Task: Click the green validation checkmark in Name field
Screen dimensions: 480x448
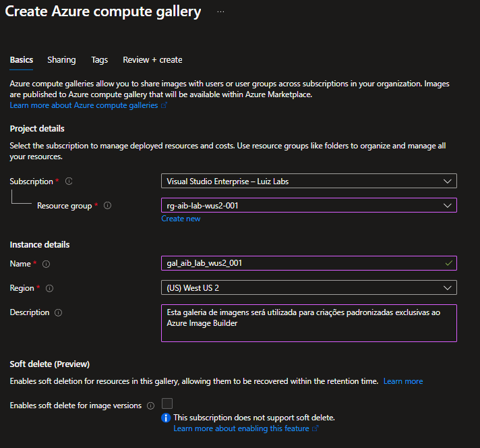Action: pyautogui.click(x=449, y=263)
